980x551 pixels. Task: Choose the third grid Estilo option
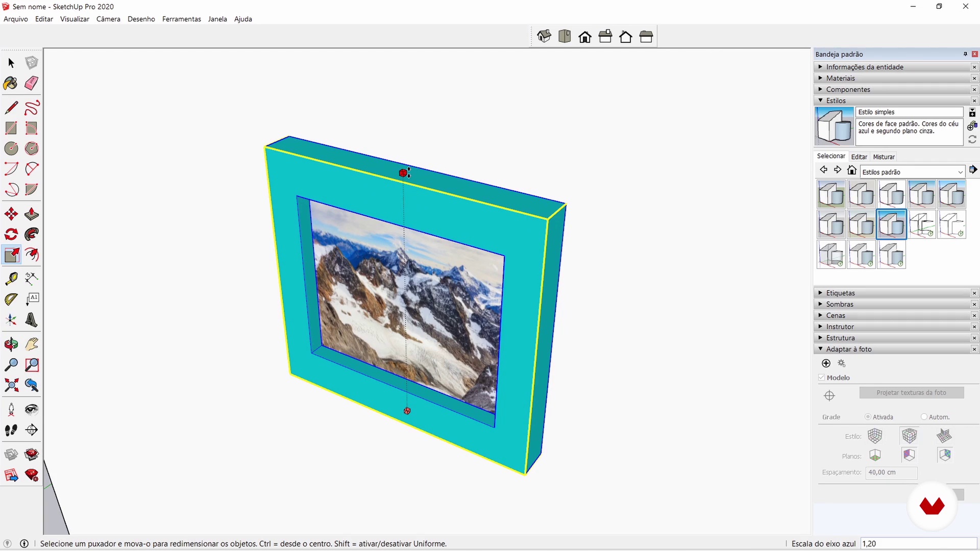pos(944,436)
